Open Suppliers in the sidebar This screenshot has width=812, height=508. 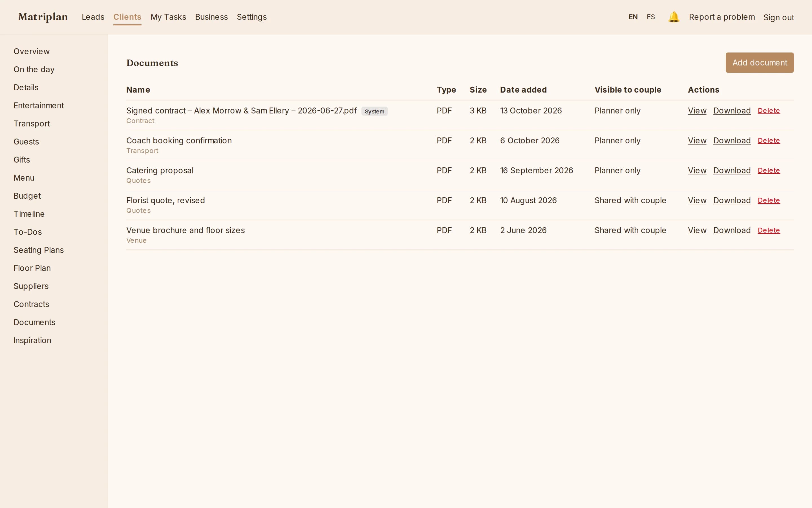[x=31, y=286]
